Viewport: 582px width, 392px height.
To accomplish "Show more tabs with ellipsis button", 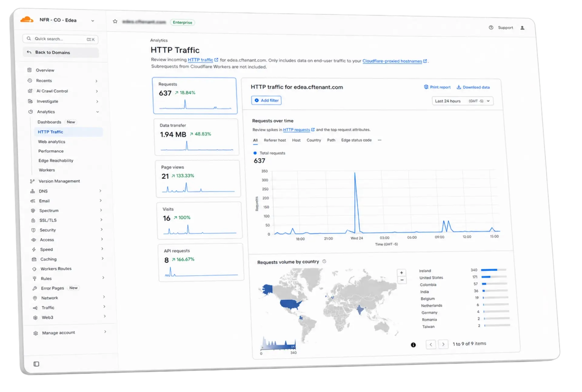I will pos(380,140).
